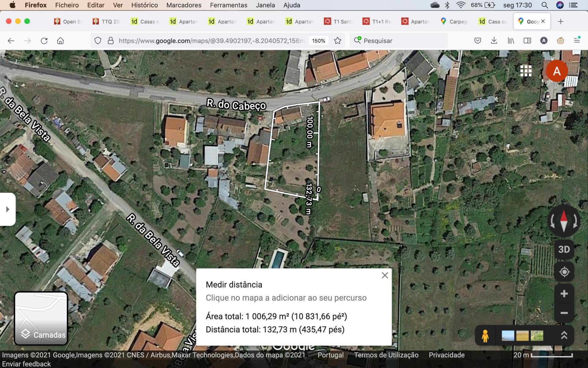The width and height of the screenshot is (588, 368).
Task: Zoom out of the map
Action: 564,313
